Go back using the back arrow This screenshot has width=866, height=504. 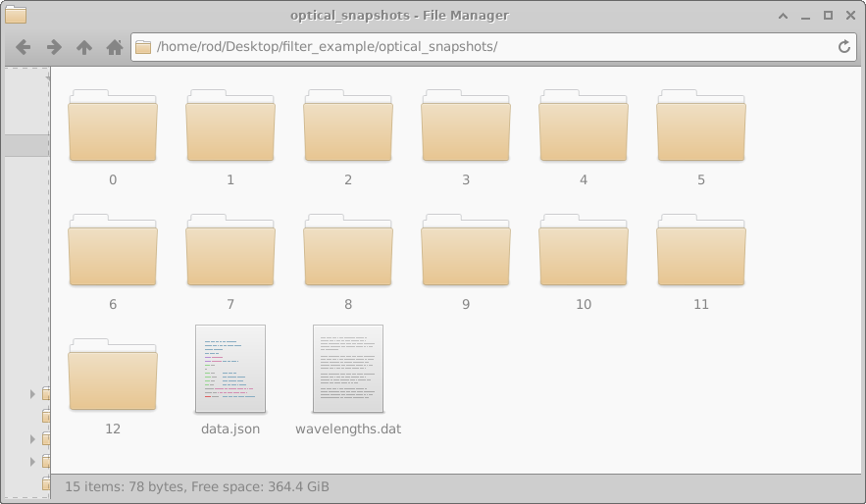tap(24, 47)
